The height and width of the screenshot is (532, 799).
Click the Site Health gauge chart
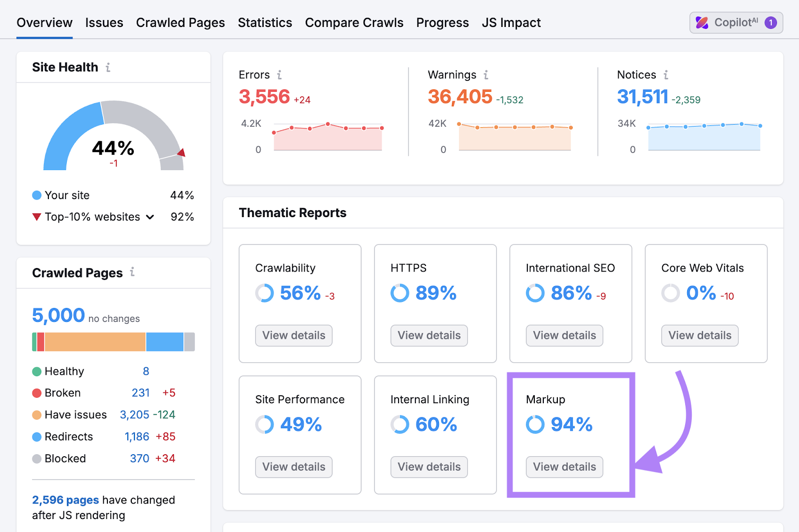tap(113, 136)
